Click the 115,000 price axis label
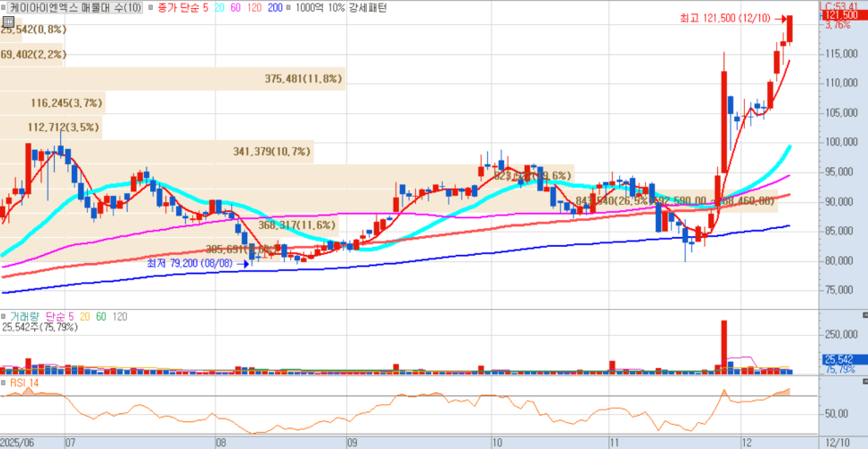This screenshot has height=449, width=868. pos(841,54)
